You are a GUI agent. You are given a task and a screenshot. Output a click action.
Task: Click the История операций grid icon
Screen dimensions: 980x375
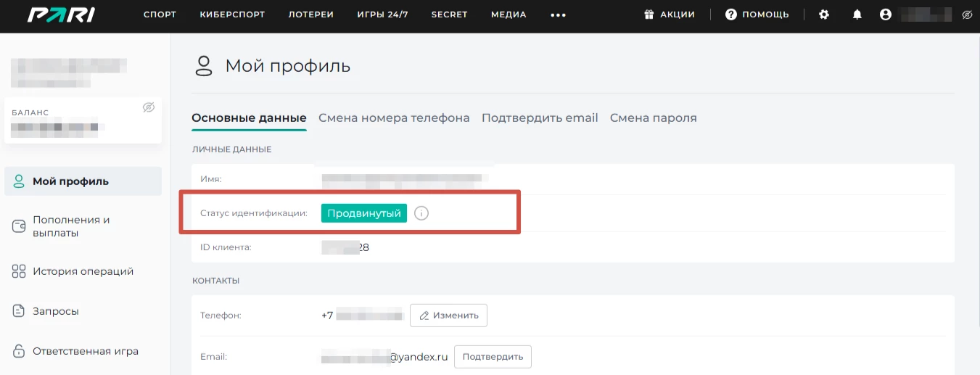[x=20, y=271]
